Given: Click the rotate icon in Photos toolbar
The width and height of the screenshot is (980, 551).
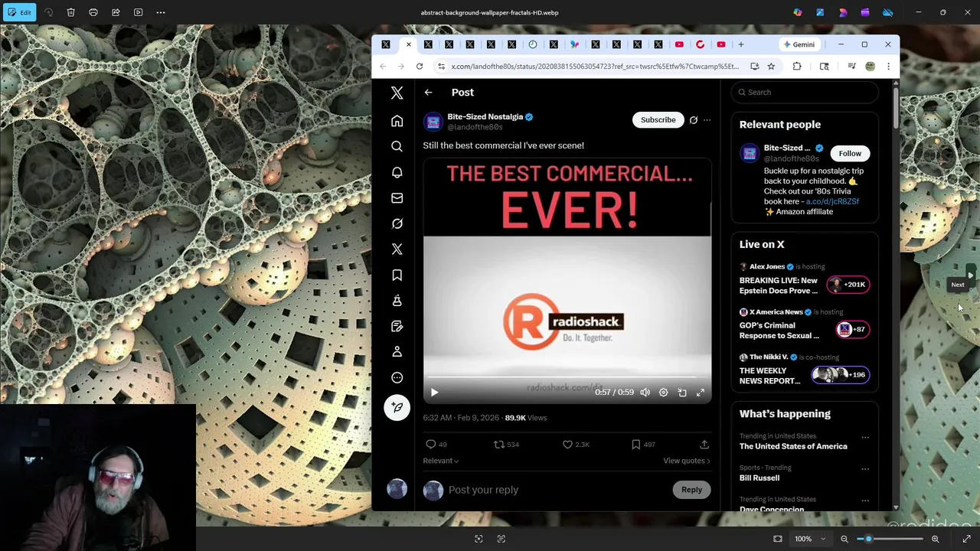Looking at the screenshot, I should pyautogui.click(x=49, y=12).
